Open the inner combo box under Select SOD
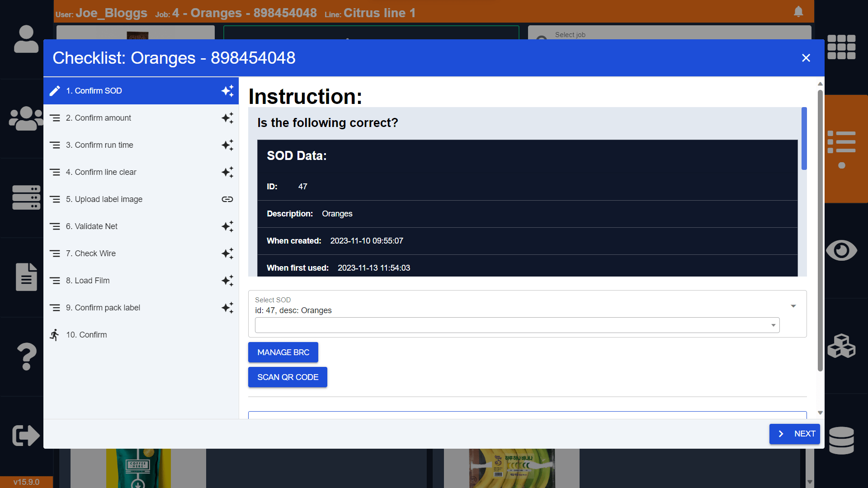 pyautogui.click(x=517, y=325)
